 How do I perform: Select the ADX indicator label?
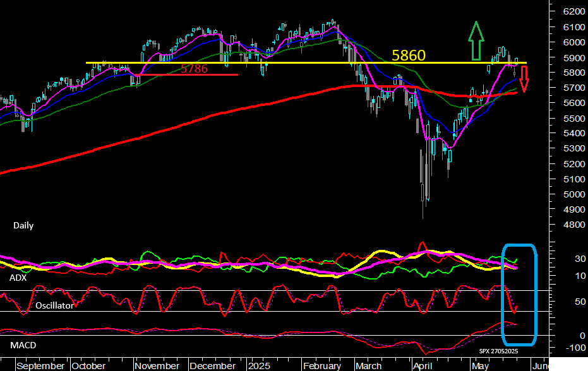pyautogui.click(x=18, y=278)
